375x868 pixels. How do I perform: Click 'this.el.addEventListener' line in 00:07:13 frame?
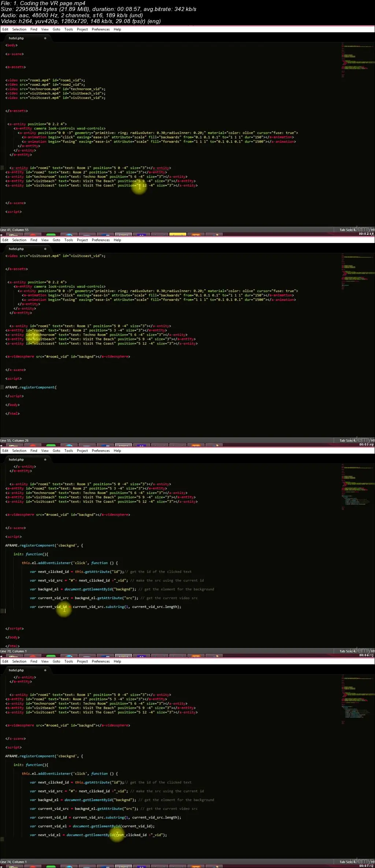tap(70, 773)
